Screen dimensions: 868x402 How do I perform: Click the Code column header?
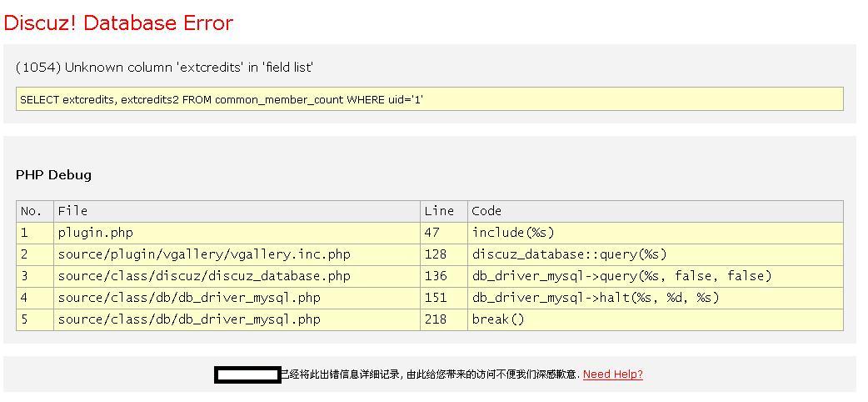(656, 211)
